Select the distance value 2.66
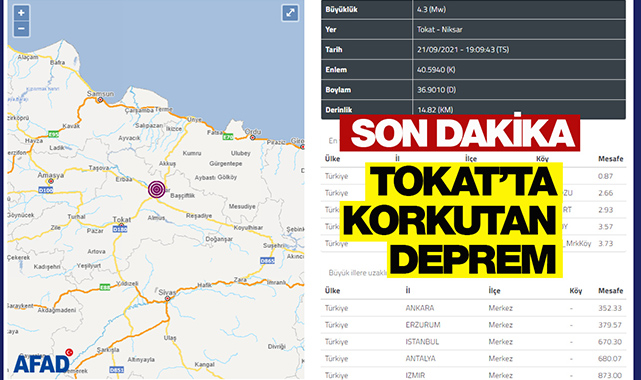 (605, 193)
